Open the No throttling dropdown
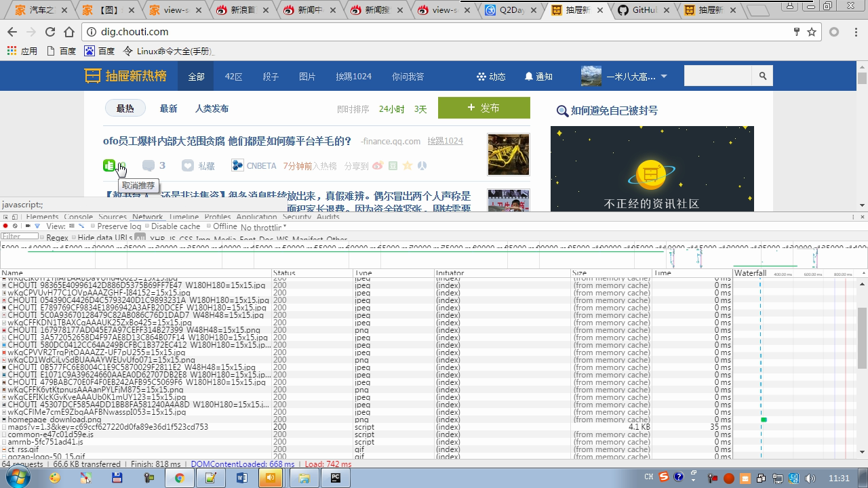Screen dimensions: 868x488 point(263,228)
